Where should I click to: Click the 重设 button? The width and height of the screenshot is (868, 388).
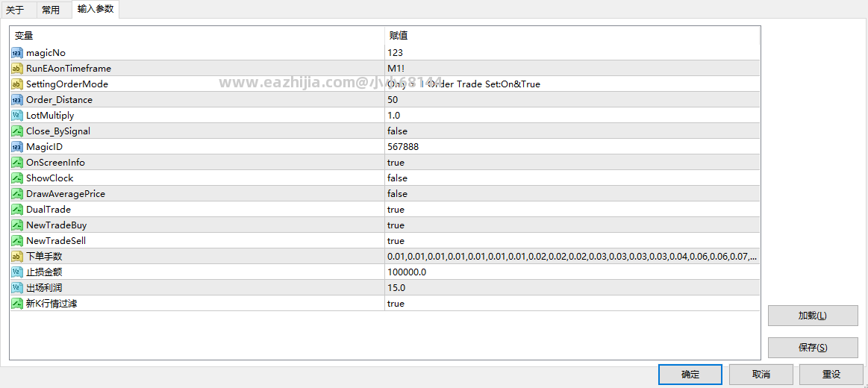(831, 374)
